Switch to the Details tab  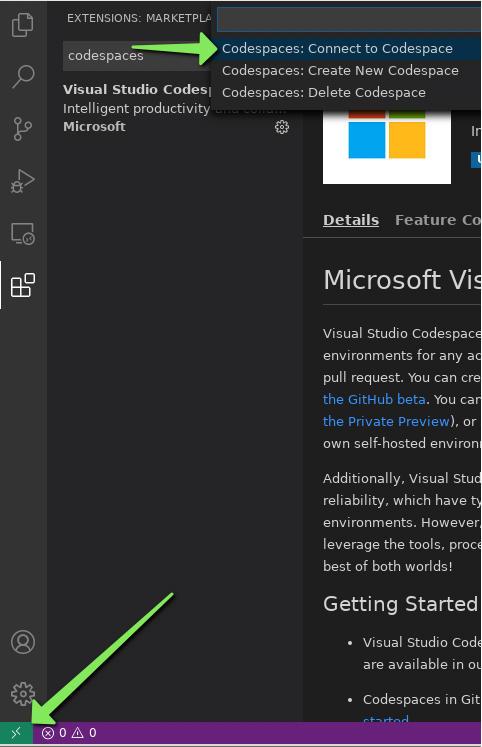click(x=351, y=220)
